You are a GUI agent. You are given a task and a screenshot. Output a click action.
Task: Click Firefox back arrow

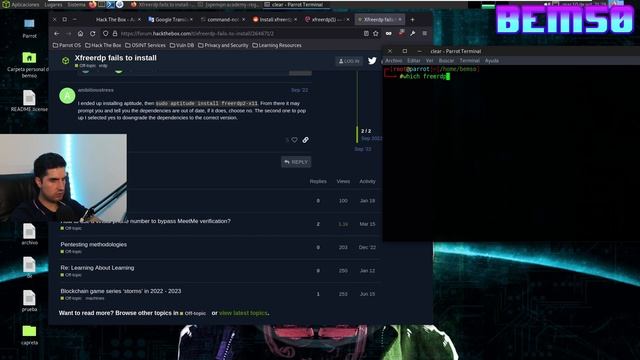pyautogui.click(x=57, y=33)
